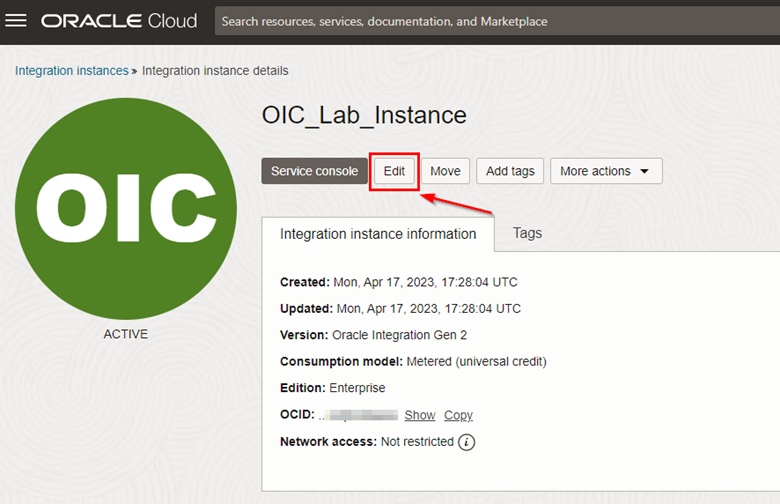The width and height of the screenshot is (780, 504).
Task: Click the Move button
Action: point(445,171)
